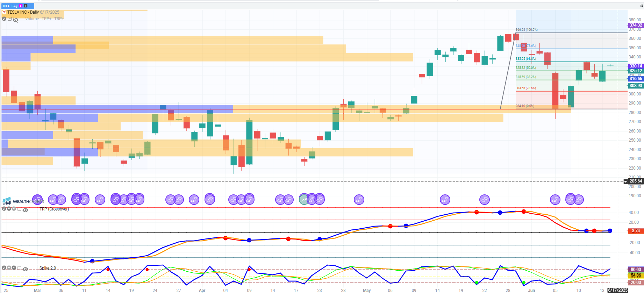Open thumbs sentiment marker above May 22
Image resolution: width=644 pixels, height=293 pixels.
pyautogui.click(x=484, y=200)
